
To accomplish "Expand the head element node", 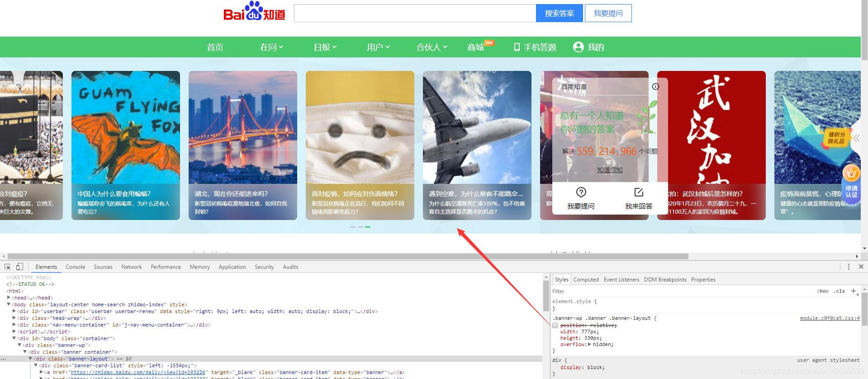I will 9,298.
